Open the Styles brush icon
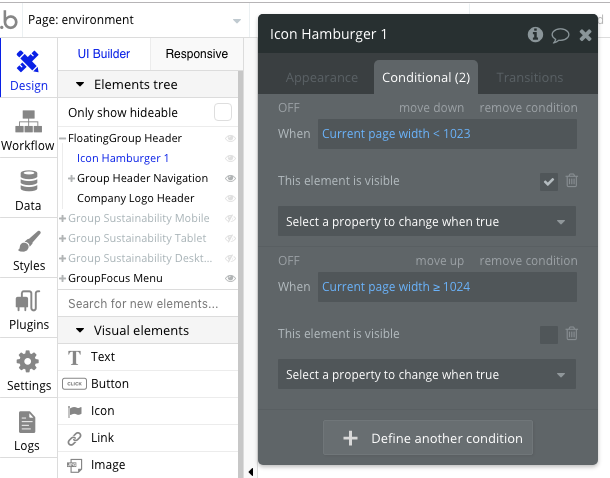This screenshot has height=478, width=610. point(29,251)
